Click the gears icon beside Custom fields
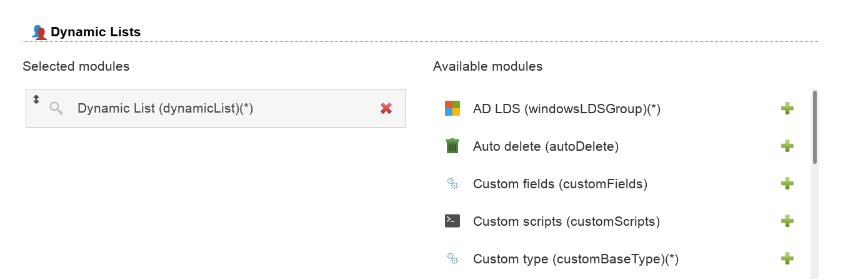This screenshot has width=868, height=279. coord(452,184)
